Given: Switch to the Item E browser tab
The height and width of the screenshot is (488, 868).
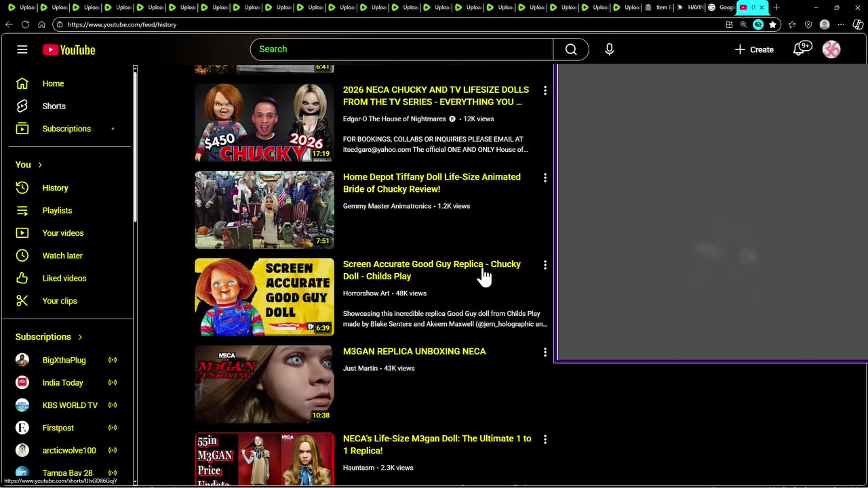Looking at the screenshot, I should [658, 7].
